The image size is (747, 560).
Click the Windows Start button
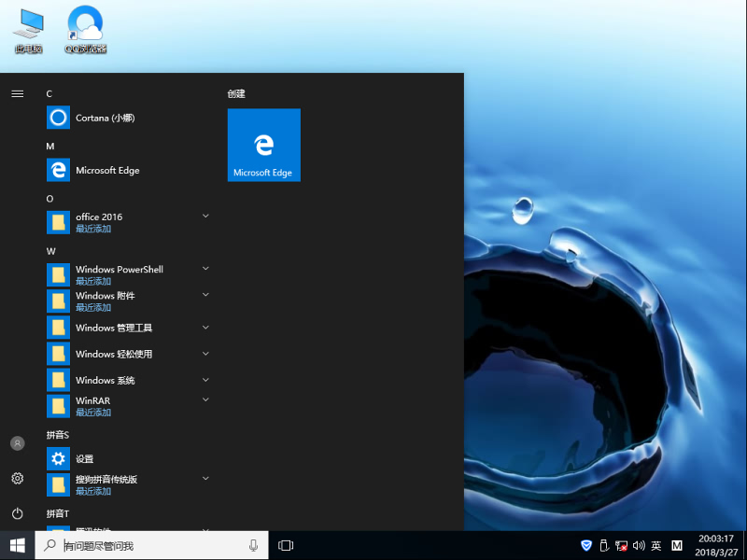[17, 545]
